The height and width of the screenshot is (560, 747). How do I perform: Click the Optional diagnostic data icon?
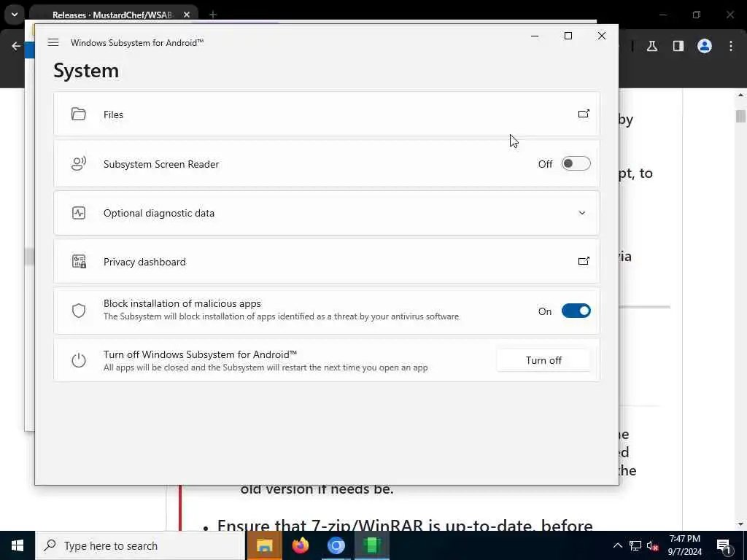coord(79,213)
